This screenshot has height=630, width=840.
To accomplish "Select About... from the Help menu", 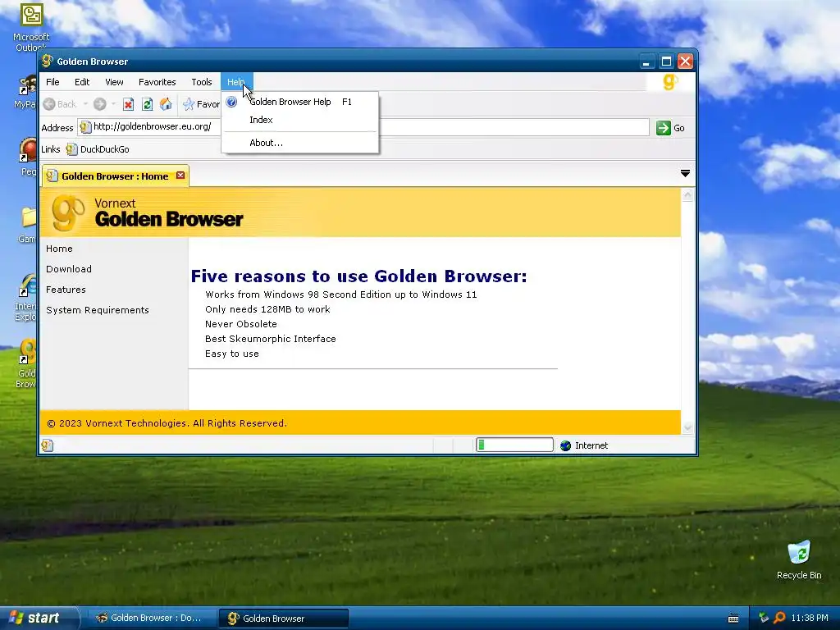I will tap(300, 143).
